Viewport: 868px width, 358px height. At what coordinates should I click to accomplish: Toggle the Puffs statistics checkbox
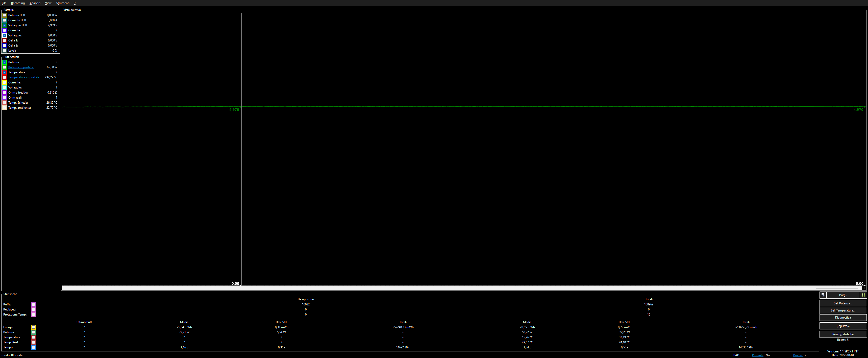point(33,304)
